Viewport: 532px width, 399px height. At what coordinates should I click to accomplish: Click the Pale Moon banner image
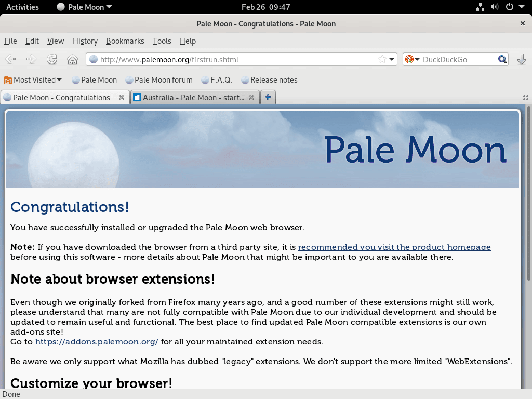[262, 149]
